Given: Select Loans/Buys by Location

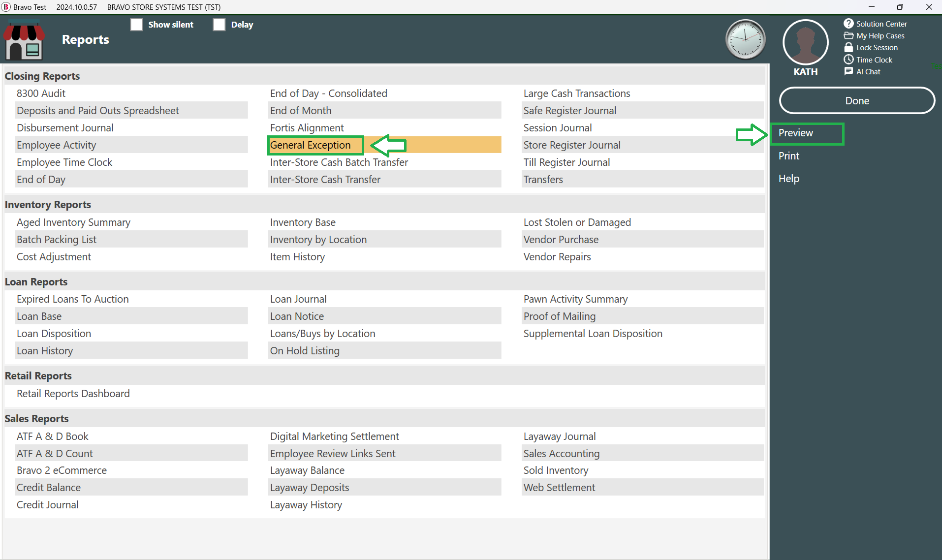Looking at the screenshot, I should pos(384,333).
